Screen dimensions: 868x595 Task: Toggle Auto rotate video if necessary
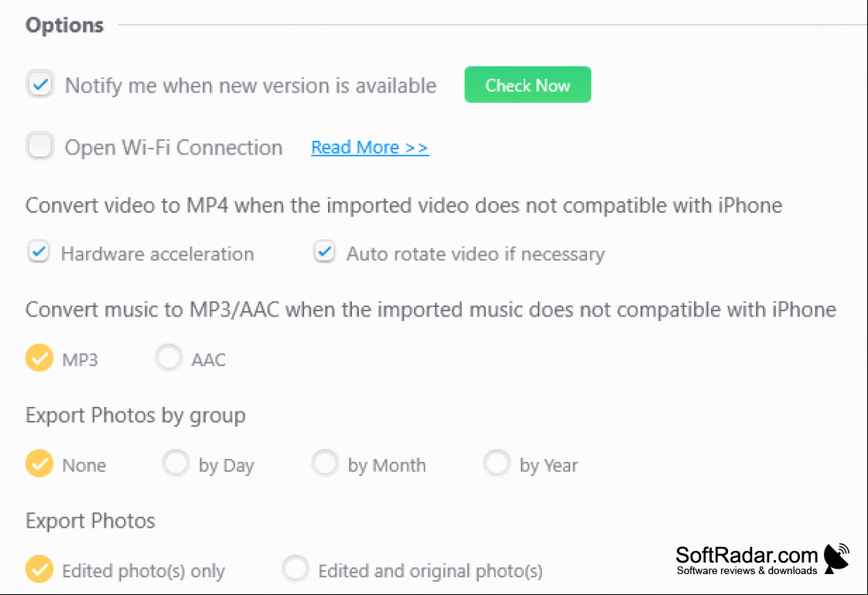pyautogui.click(x=325, y=252)
